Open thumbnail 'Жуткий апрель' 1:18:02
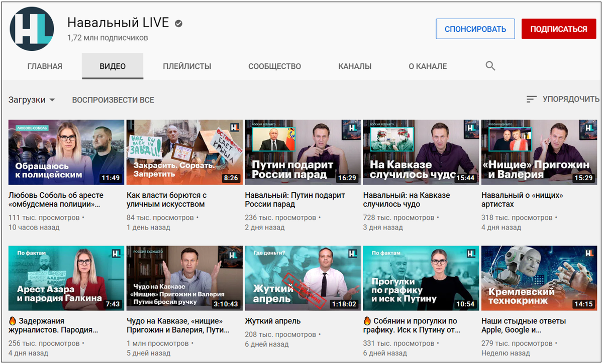This screenshot has height=364, width=603. tap(303, 278)
